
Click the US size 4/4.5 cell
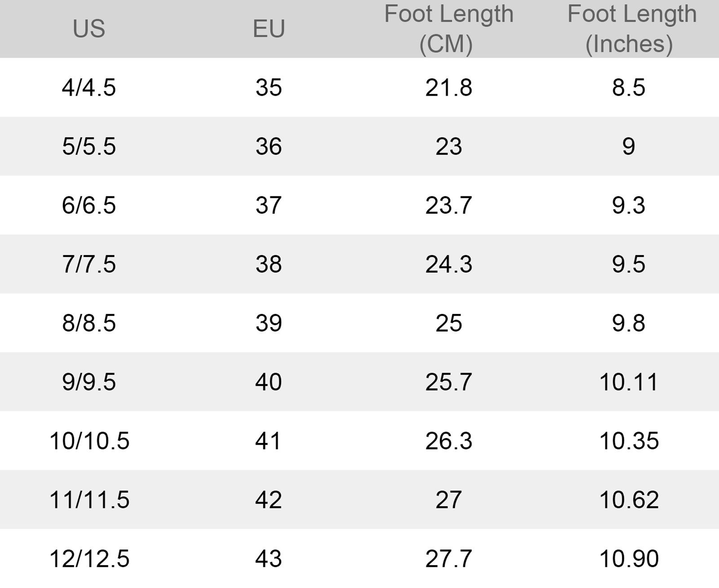point(89,87)
